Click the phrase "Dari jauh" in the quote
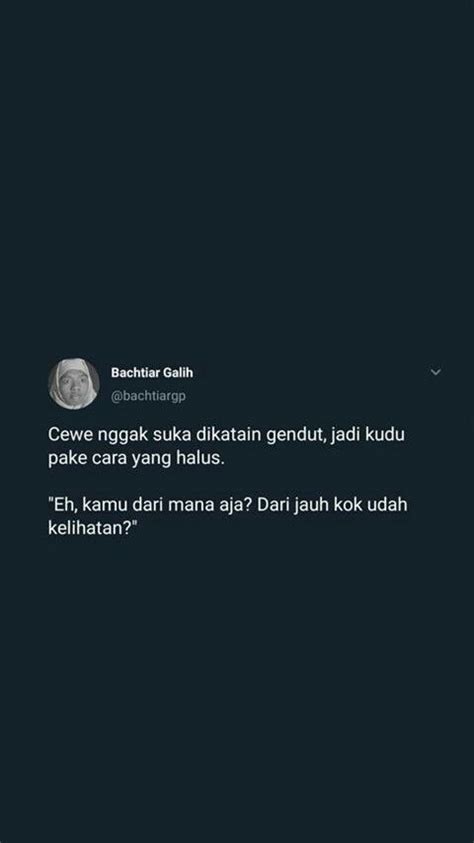 tap(285, 508)
